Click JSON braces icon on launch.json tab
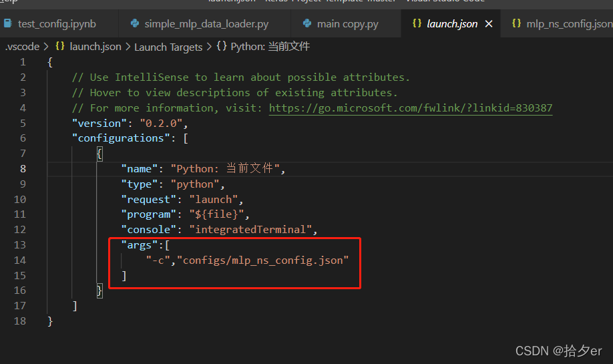The width and height of the screenshot is (613, 364). (417, 23)
